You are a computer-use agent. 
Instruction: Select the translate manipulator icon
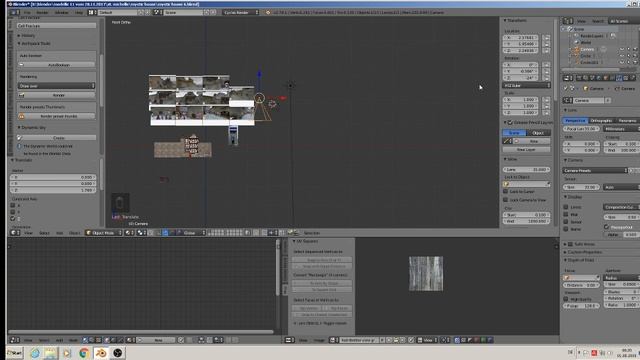tap(166, 233)
